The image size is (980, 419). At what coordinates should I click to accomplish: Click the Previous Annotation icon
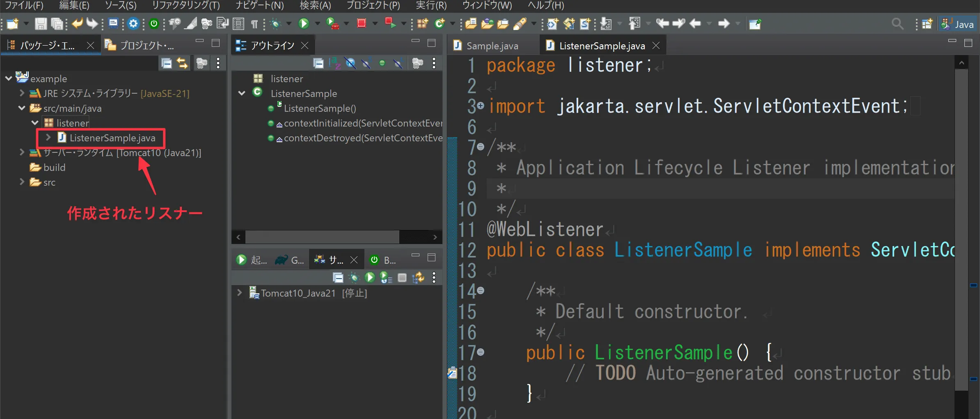[x=635, y=24]
